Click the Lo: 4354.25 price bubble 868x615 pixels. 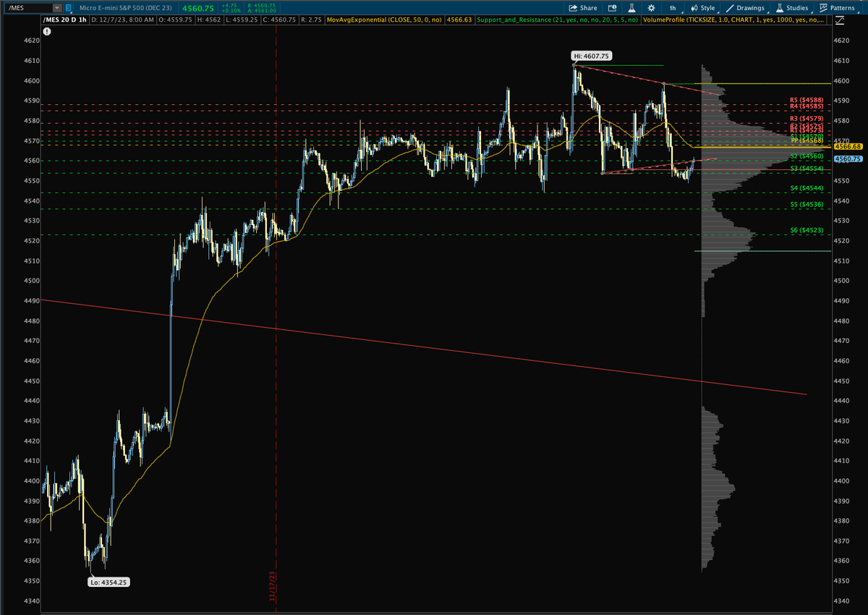(110, 581)
